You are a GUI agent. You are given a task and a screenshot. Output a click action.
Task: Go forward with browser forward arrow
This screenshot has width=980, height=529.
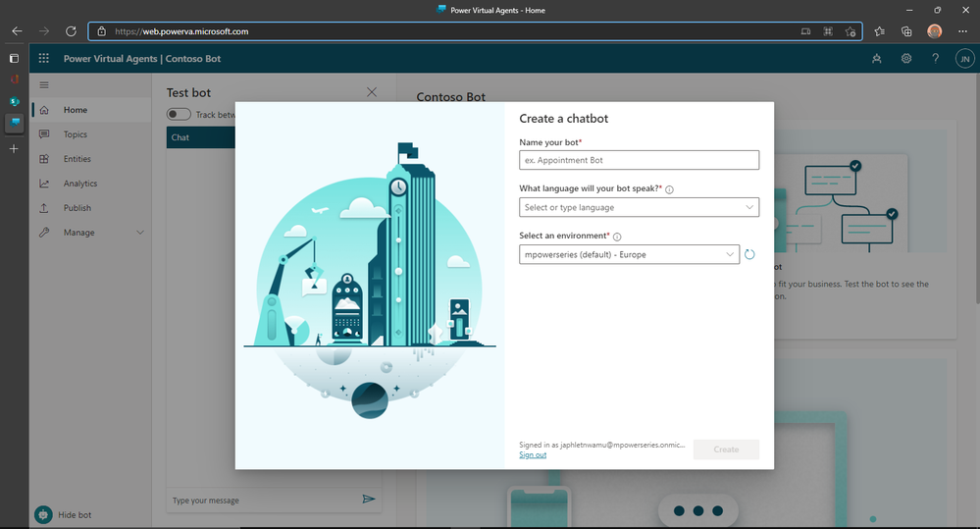pos(44,31)
